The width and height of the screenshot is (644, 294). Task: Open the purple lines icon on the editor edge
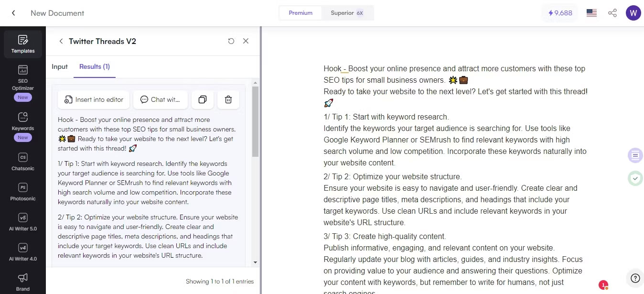pos(635,155)
